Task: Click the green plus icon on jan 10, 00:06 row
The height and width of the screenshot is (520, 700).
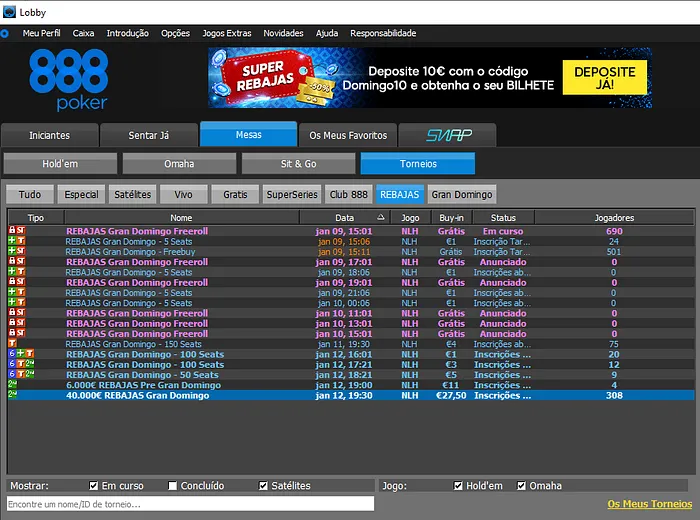Action: pos(12,302)
